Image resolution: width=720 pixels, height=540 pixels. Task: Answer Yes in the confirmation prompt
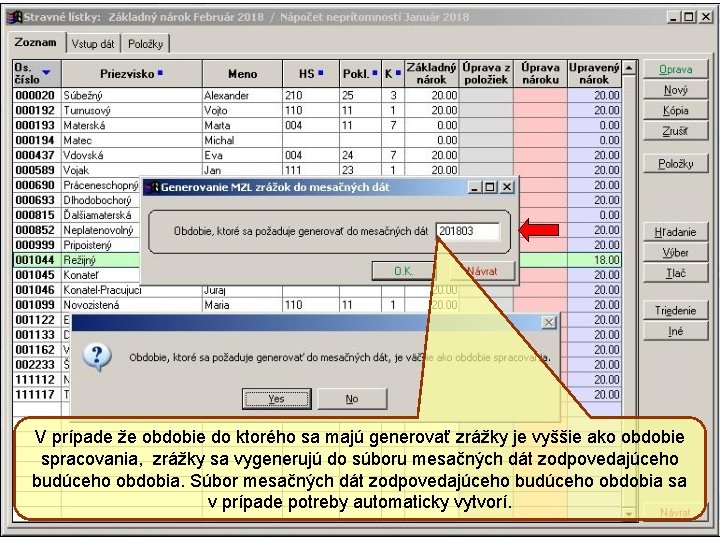276,399
